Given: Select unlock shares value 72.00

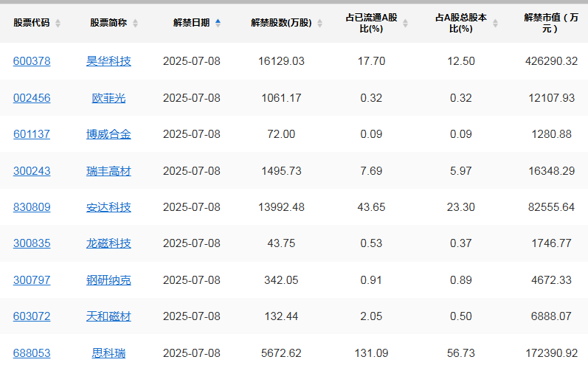Looking at the screenshot, I should [281, 134].
